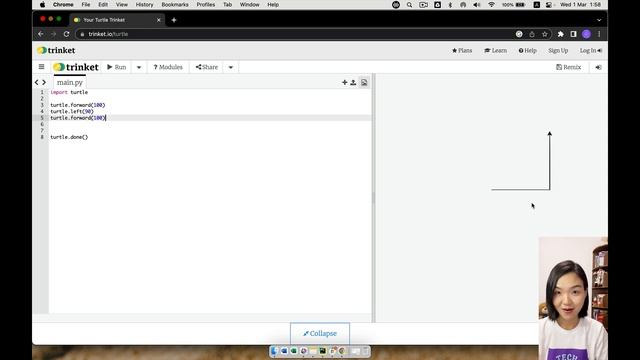Click code line turtle.done()

point(69,137)
